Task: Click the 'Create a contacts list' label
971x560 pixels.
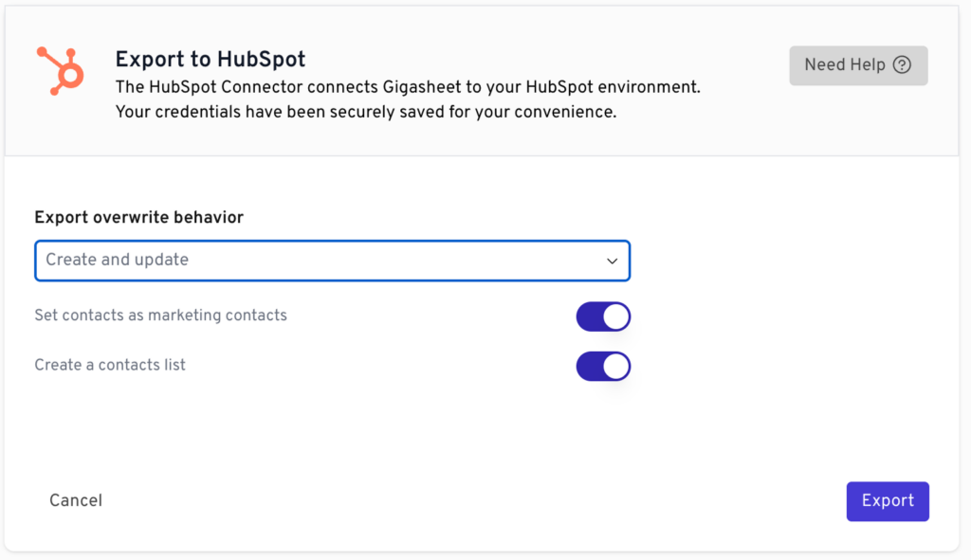Action: click(110, 365)
